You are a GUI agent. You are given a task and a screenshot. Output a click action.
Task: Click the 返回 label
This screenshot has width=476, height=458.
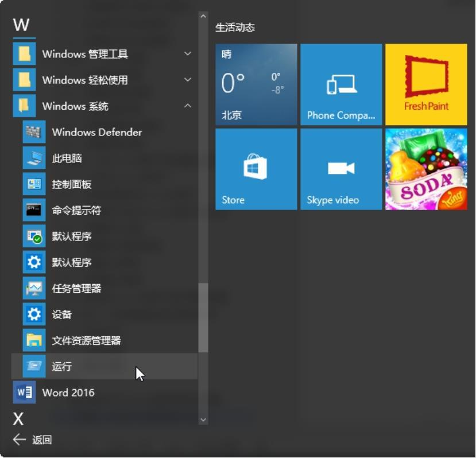tap(42, 440)
